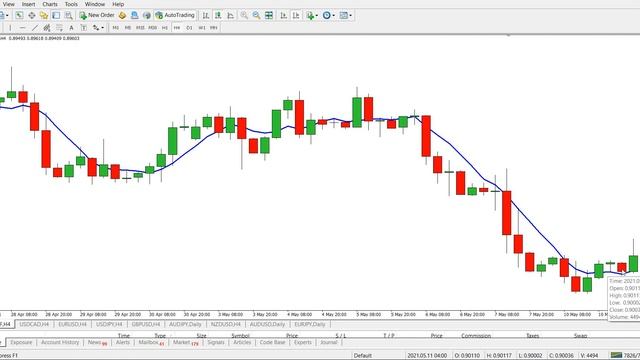Click status bar time 2021.05.11 04:00

click(427, 356)
